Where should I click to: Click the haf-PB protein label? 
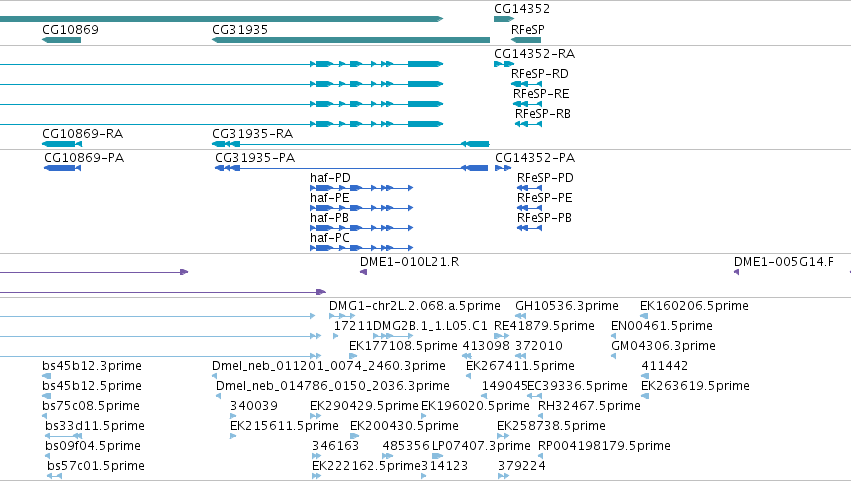[329, 218]
